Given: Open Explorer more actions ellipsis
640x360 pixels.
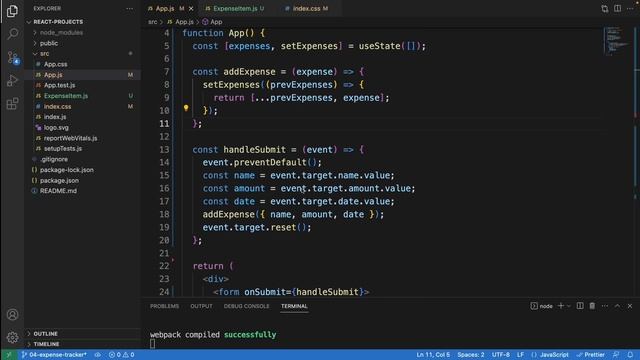Looking at the screenshot, I should 129,9.
